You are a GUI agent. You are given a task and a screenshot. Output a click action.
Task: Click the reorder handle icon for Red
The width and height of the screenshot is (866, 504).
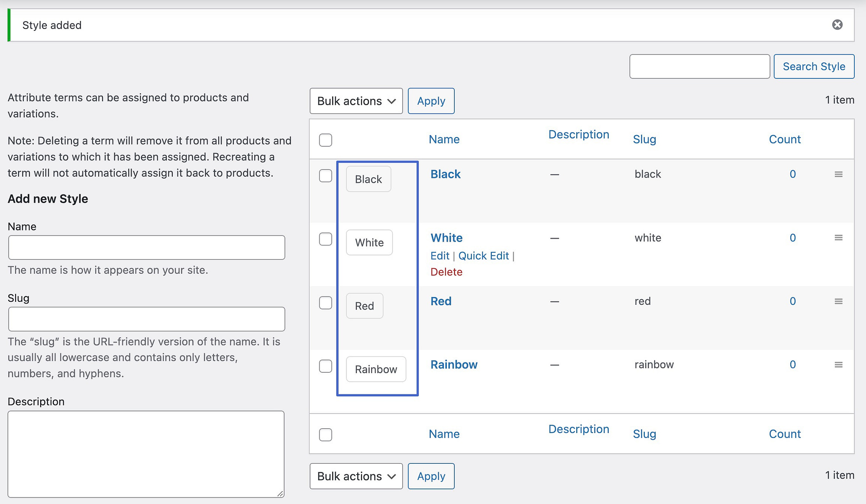(x=838, y=301)
